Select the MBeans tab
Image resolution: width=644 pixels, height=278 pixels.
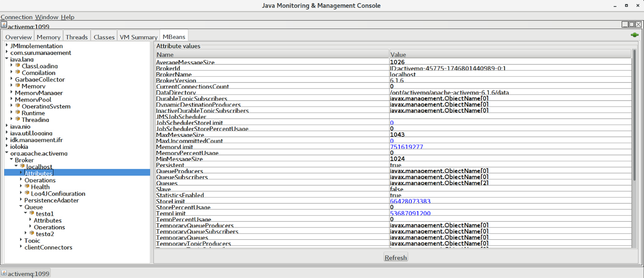click(x=174, y=36)
